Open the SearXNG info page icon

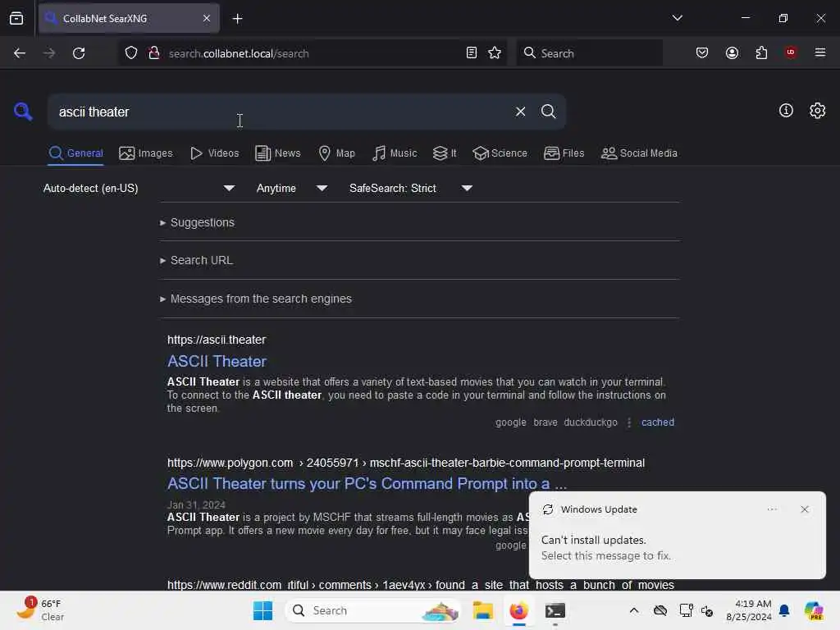pos(786,111)
